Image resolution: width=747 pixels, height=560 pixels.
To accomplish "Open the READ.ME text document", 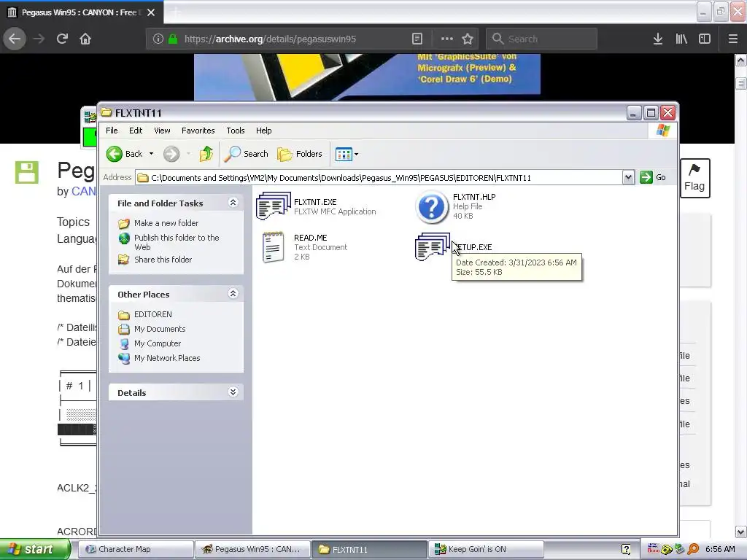I will pyautogui.click(x=273, y=247).
